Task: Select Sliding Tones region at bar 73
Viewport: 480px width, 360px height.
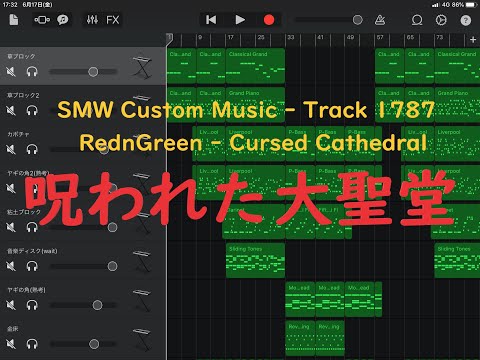Action: point(457,260)
